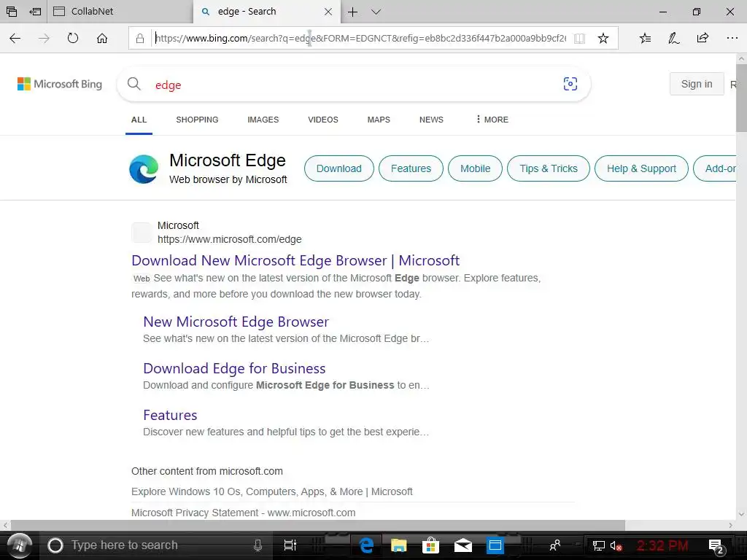This screenshot has height=560, width=747.
Task: Open Download Edge for Business sublink
Action: click(x=234, y=368)
